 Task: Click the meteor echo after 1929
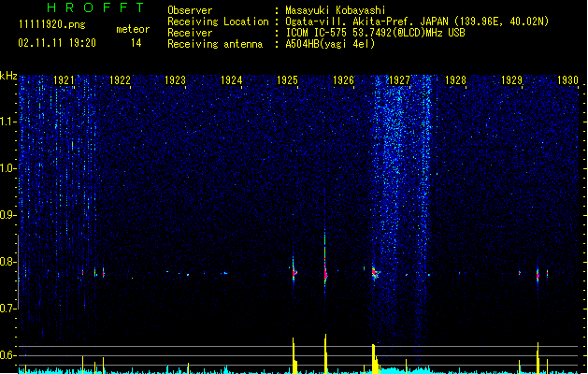point(538,275)
